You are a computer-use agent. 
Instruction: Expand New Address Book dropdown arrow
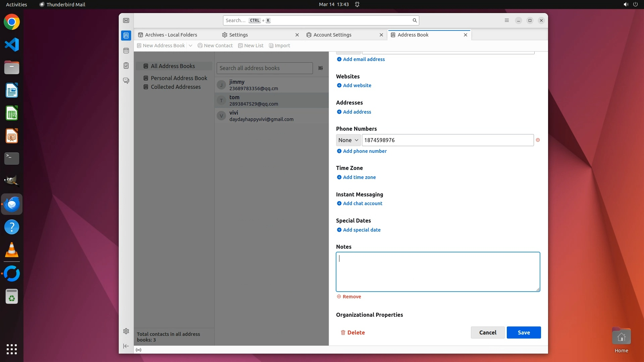pos(191,46)
